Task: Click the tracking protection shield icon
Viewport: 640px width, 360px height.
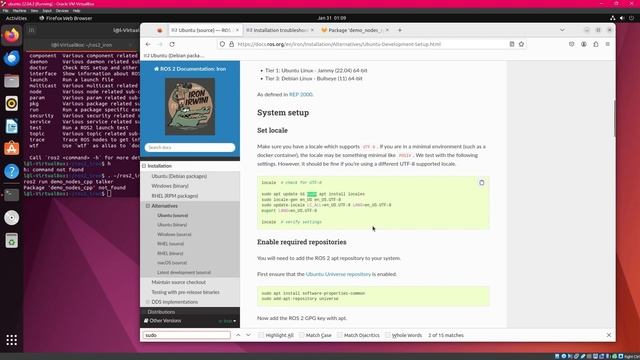Action: click(222, 44)
